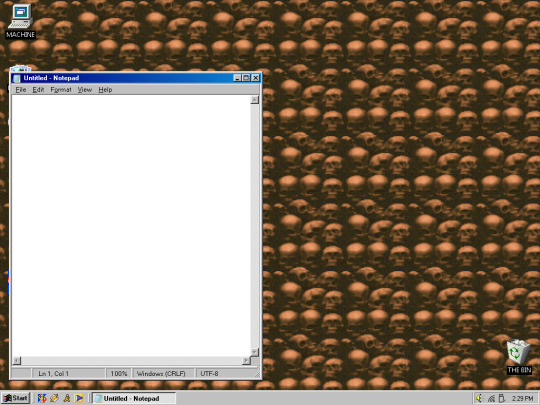Open the Help menu in Notepad
540x405 pixels.
105,90
